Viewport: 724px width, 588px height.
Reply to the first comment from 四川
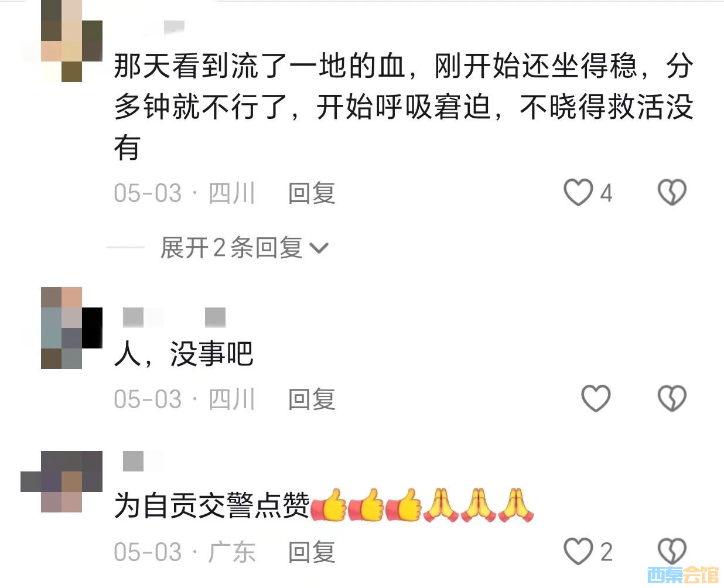(312, 193)
